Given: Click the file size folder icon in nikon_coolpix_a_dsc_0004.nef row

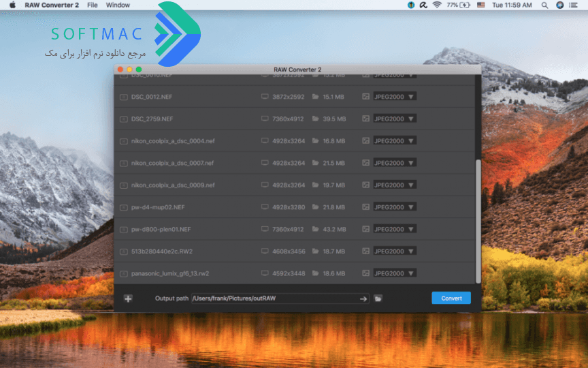Looking at the screenshot, I should tap(315, 141).
